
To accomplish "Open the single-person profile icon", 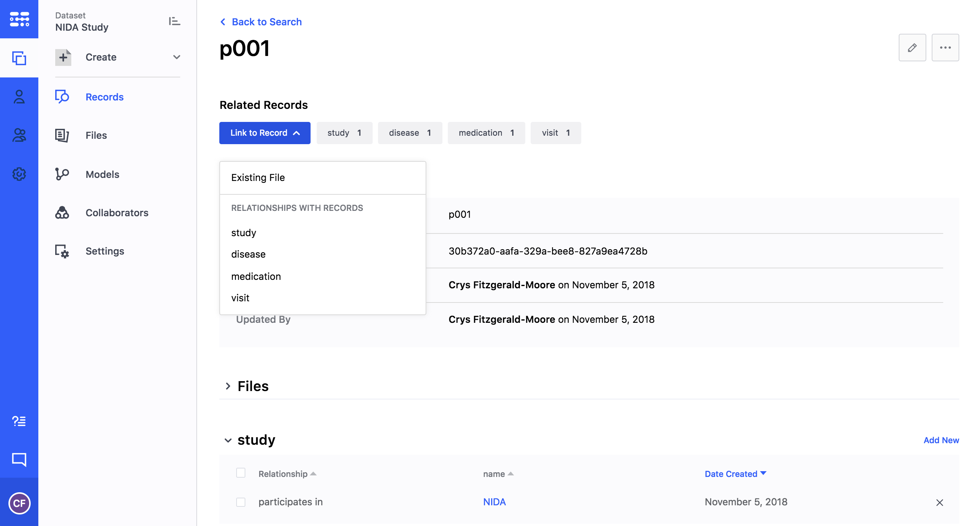I will click(x=19, y=97).
